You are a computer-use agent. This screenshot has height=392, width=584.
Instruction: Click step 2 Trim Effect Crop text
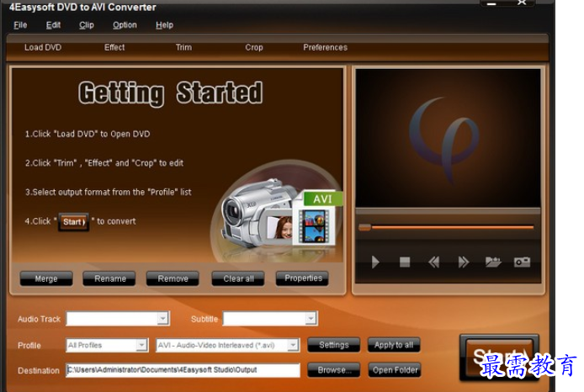[x=104, y=163]
